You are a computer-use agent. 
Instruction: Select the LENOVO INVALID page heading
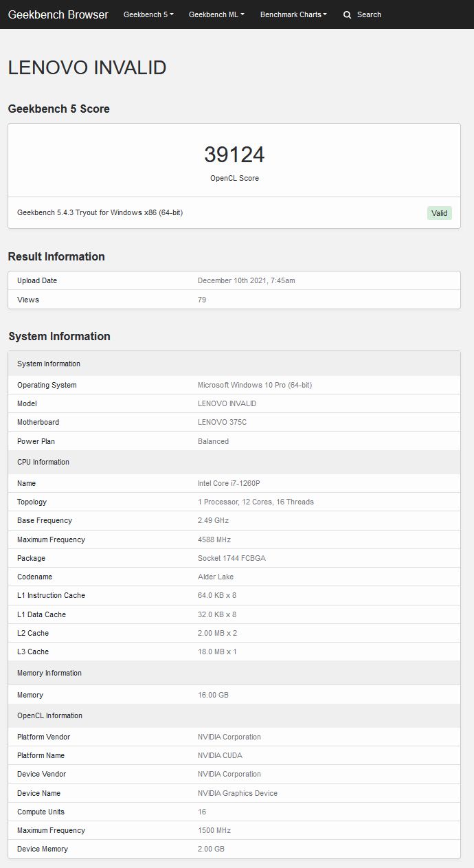click(x=87, y=67)
